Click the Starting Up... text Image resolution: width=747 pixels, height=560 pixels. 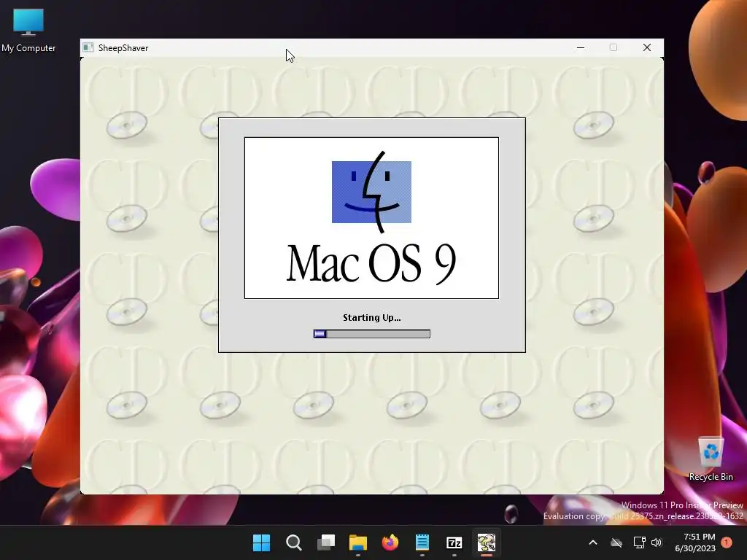point(371,318)
